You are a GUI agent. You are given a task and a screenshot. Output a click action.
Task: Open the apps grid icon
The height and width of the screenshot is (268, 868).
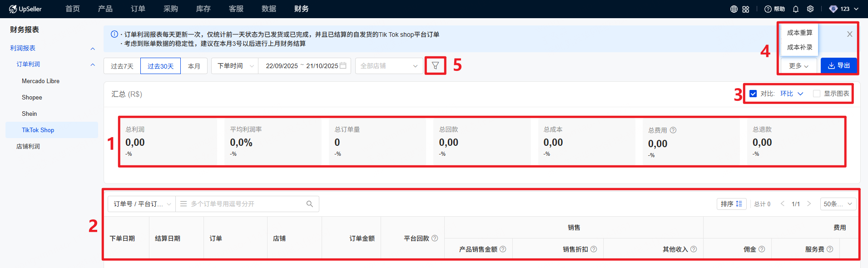[746, 9]
